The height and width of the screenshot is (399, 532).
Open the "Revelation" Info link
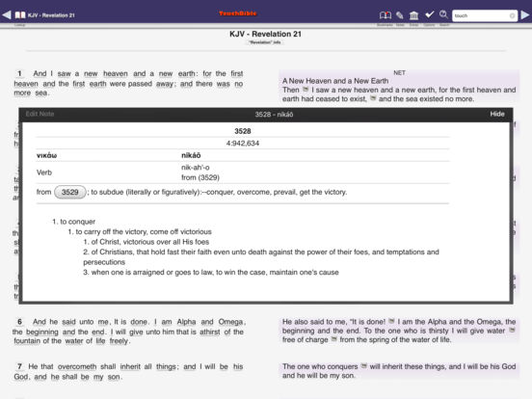(x=265, y=42)
